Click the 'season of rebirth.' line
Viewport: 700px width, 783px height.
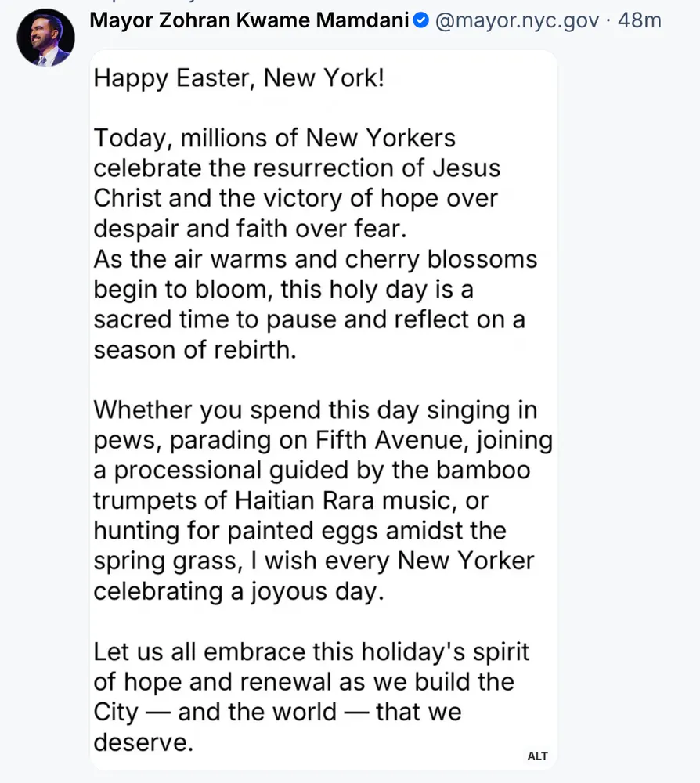195,349
